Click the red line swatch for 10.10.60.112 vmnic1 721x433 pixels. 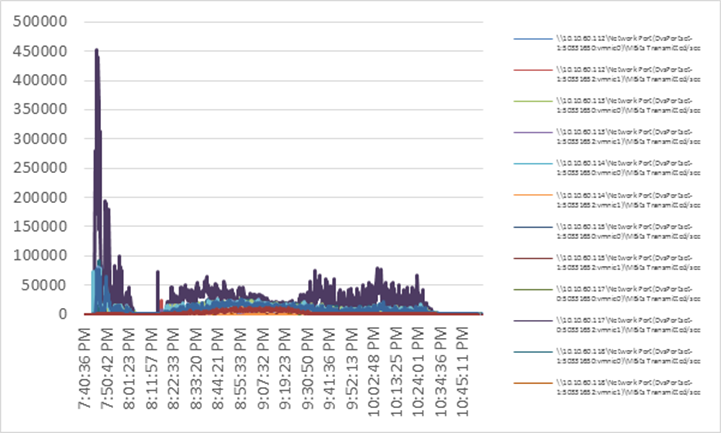click(x=533, y=70)
